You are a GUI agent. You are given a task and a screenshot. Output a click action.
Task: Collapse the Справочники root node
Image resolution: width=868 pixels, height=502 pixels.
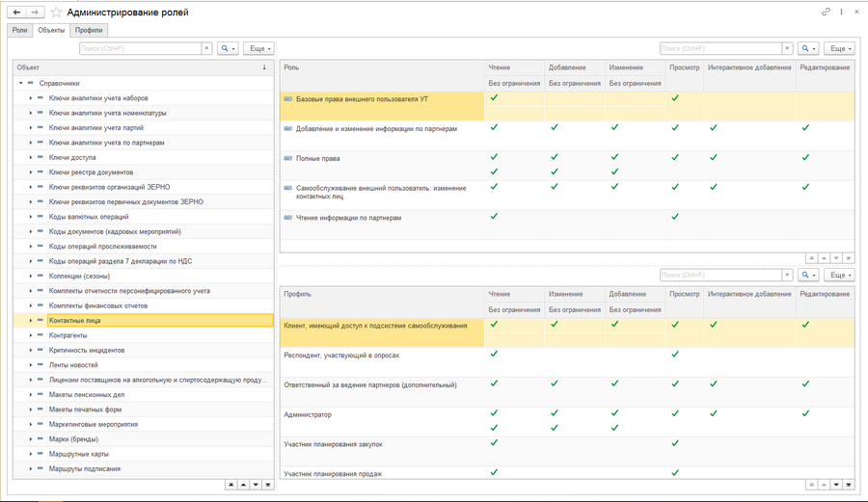click(x=20, y=84)
